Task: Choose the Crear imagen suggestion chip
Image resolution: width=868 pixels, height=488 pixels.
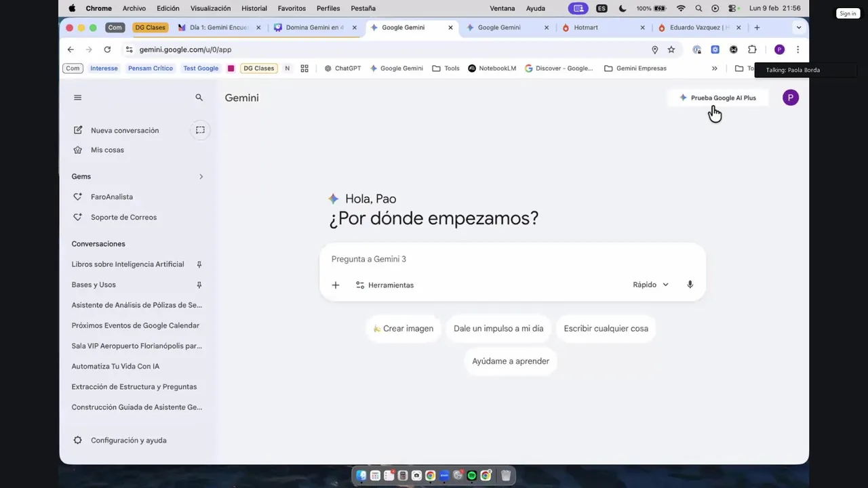Action: tap(403, 329)
